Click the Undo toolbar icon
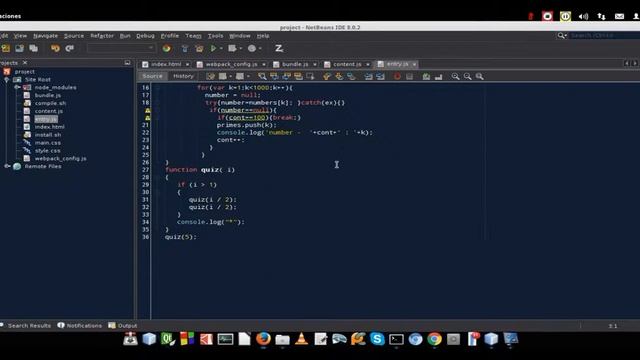This screenshot has width=640, height=360. point(55,49)
